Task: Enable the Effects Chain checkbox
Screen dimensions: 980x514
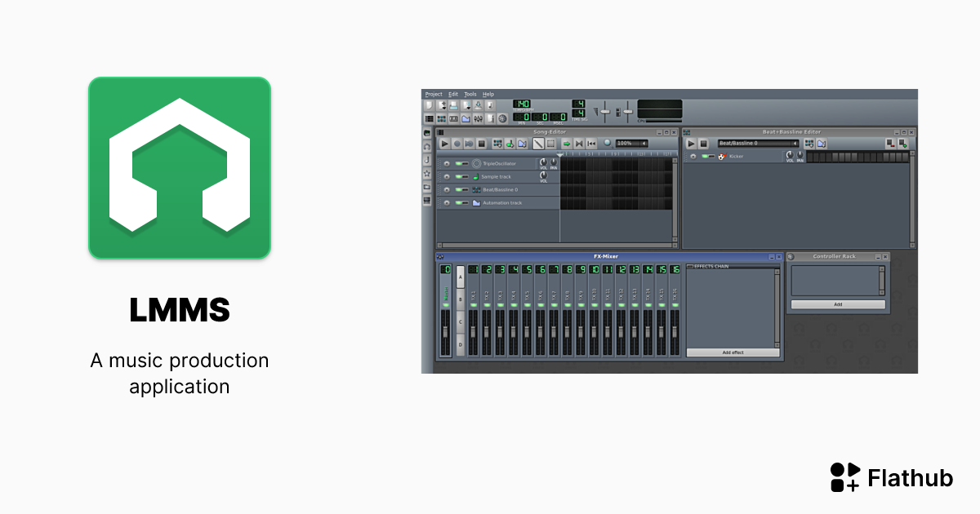Action: [690, 267]
